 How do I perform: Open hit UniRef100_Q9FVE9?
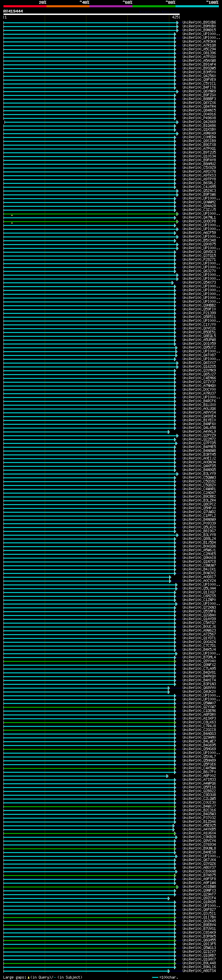199,80
